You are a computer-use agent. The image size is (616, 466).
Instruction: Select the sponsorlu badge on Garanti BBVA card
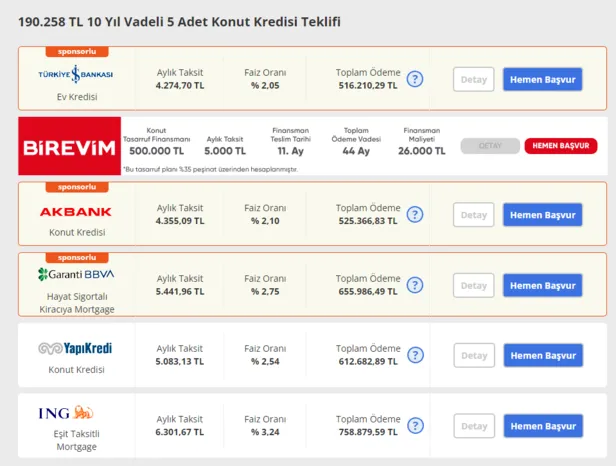[77, 258]
